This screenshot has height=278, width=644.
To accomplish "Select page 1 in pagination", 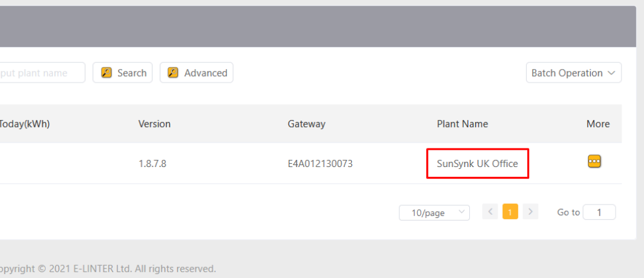I will [x=510, y=212].
